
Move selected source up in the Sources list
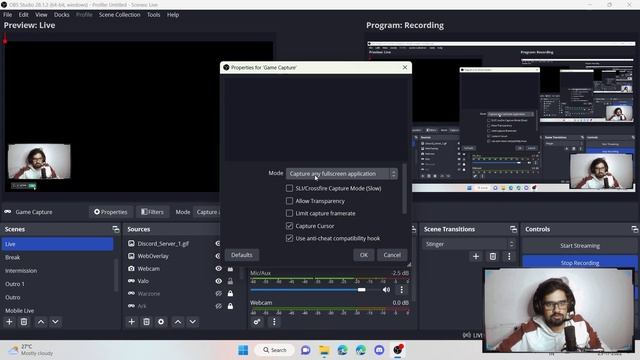pos(178,322)
